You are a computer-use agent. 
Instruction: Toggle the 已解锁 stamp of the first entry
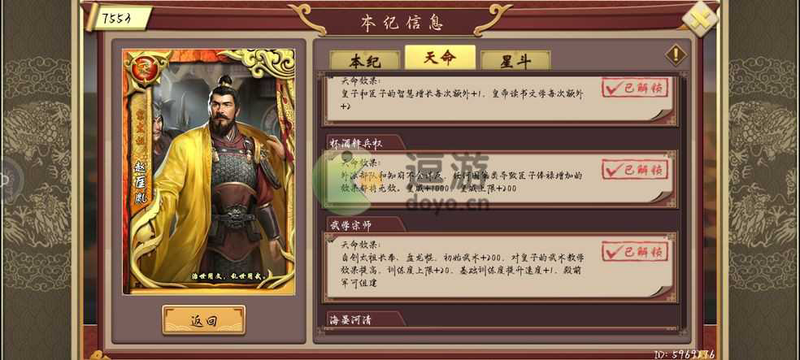click(x=635, y=88)
